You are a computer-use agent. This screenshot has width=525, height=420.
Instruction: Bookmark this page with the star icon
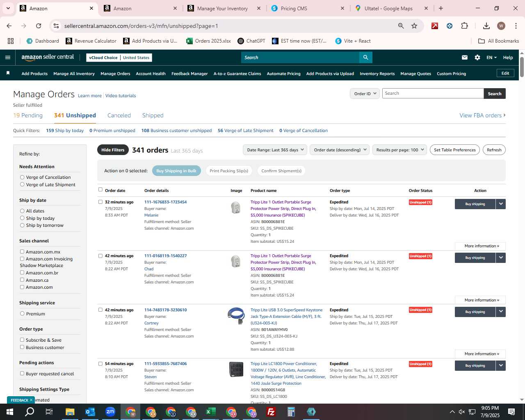click(414, 26)
